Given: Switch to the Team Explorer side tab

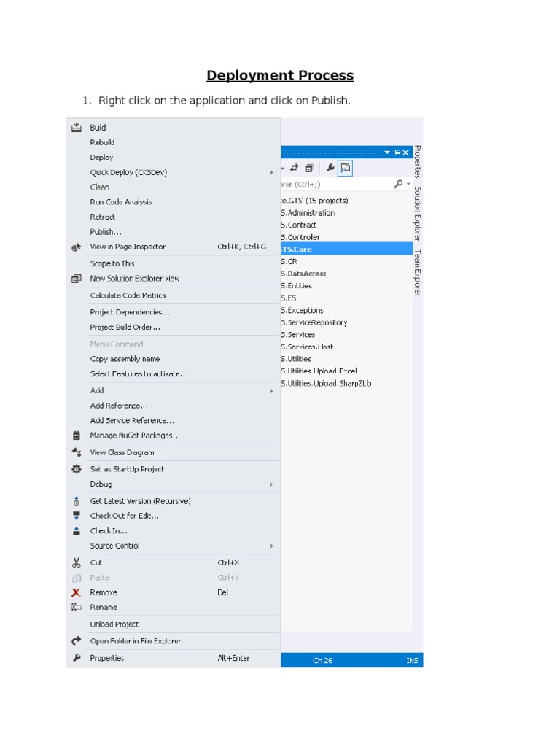Looking at the screenshot, I should [x=418, y=272].
